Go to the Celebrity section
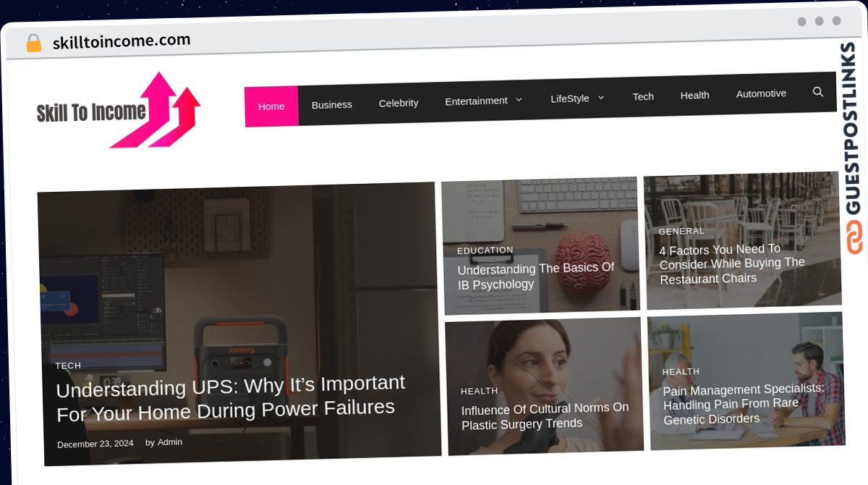 coord(399,103)
